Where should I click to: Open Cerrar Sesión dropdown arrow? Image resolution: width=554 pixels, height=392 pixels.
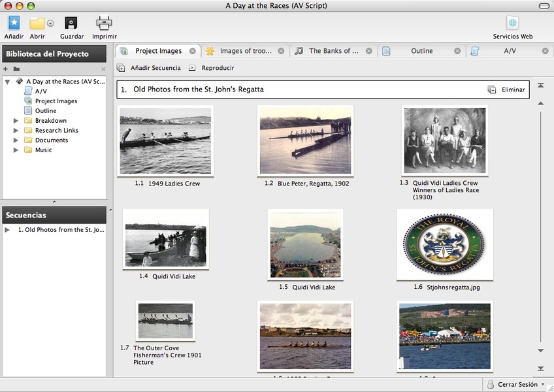pos(543,384)
